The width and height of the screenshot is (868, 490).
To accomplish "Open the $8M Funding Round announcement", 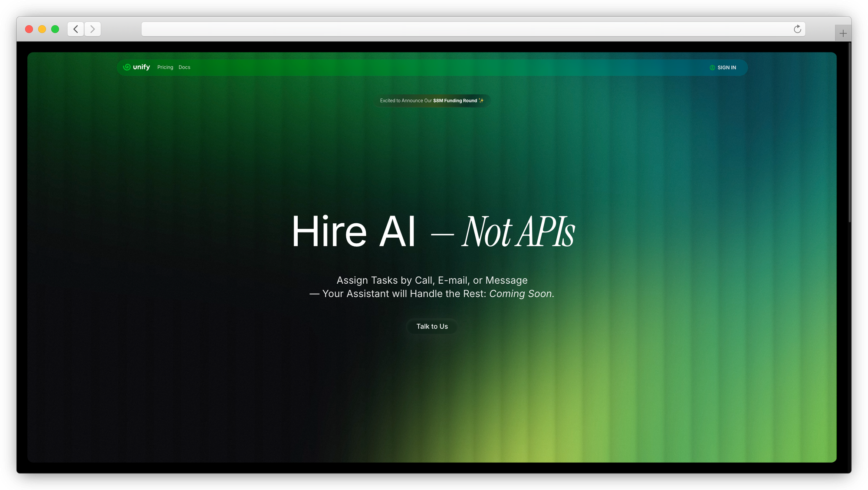I will tap(454, 101).
